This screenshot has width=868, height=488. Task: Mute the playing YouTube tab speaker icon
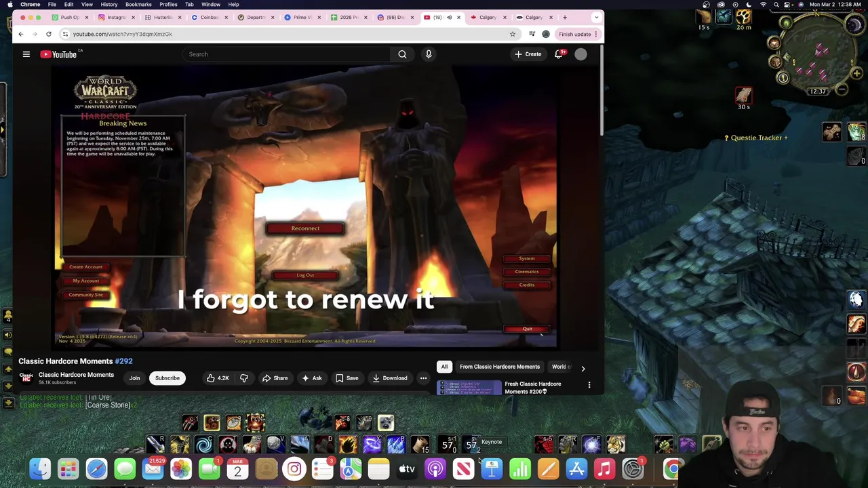pyautogui.click(x=449, y=17)
